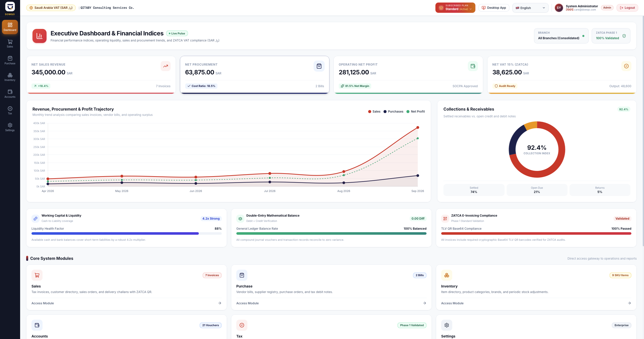Open the Sales sidebar menu
Screen dimensions: 644x339
10,44
